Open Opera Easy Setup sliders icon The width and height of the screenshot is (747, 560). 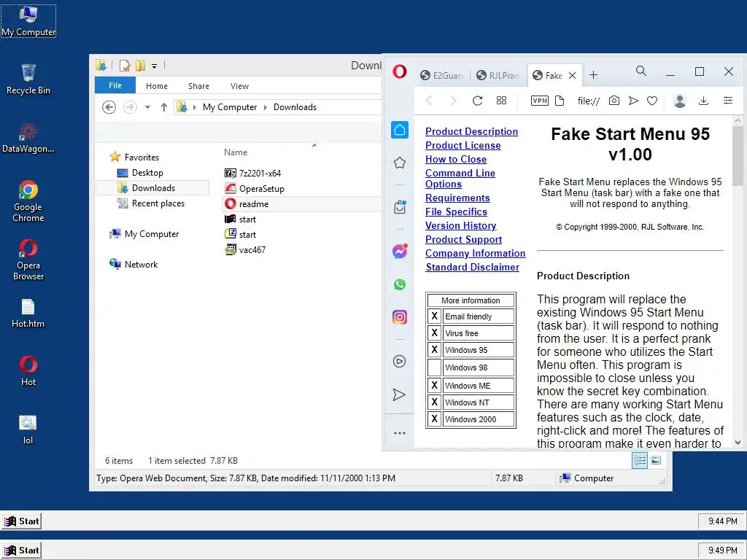click(728, 101)
